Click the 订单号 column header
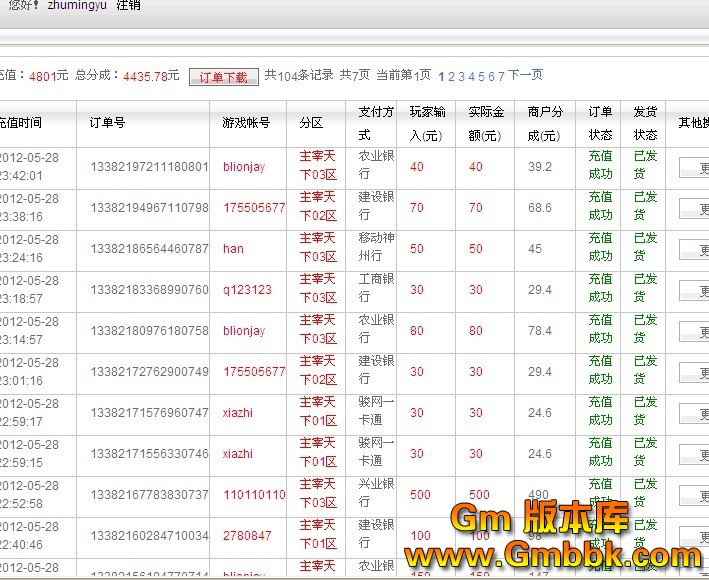Image resolution: width=709 pixels, height=580 pixels. (x=107, y=123)
